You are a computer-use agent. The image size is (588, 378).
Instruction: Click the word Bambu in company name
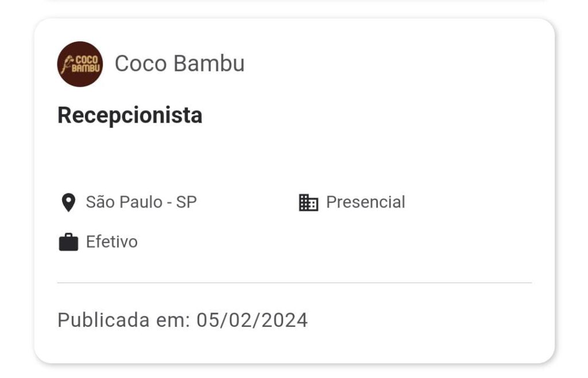(x=209, y=63)
